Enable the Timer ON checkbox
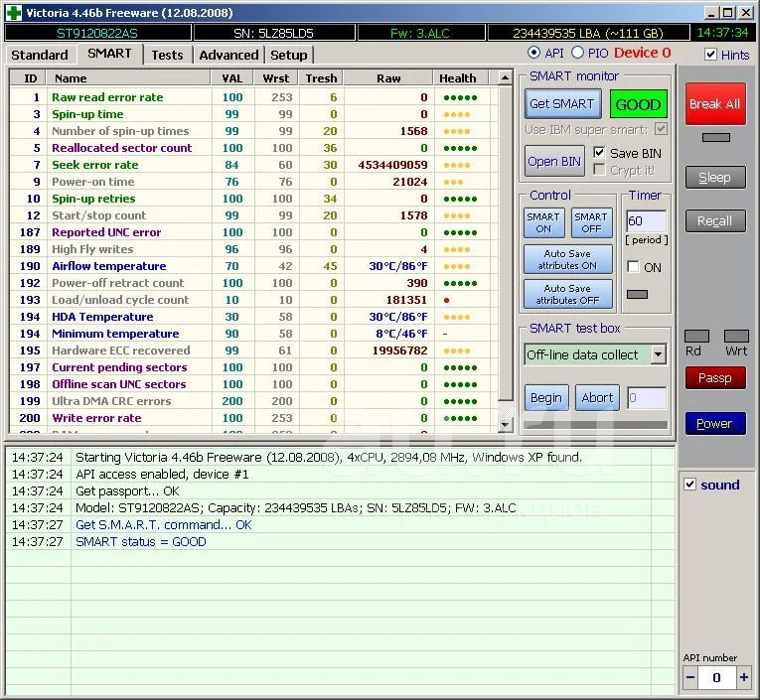Image resolution: width=760 pixels, height=700 pixels. pos(633,266)
